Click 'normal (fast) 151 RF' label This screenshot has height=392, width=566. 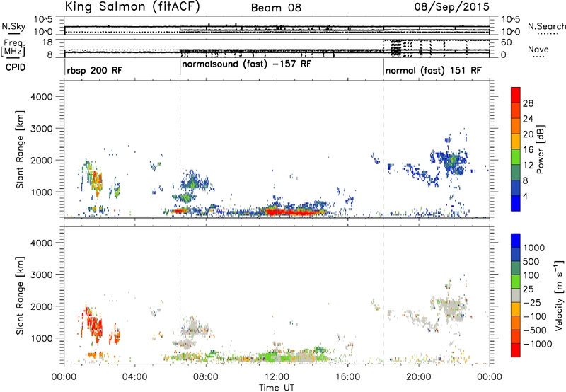(x=434, y=70)
